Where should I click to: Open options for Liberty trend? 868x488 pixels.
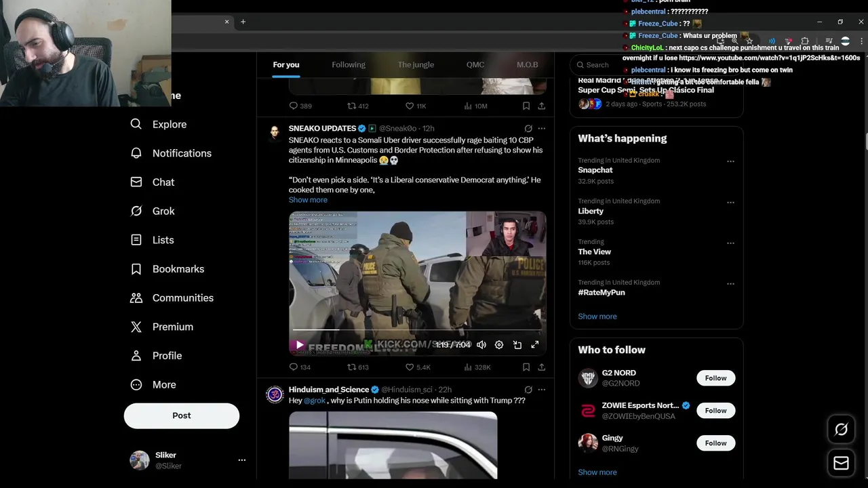coord(730,202)
